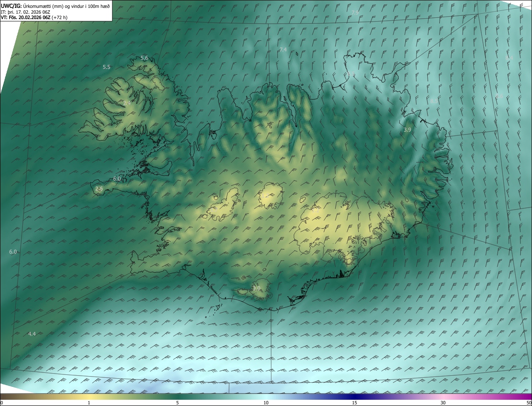Click the 4.4 value in the southwest ocean

coord(32,334)
